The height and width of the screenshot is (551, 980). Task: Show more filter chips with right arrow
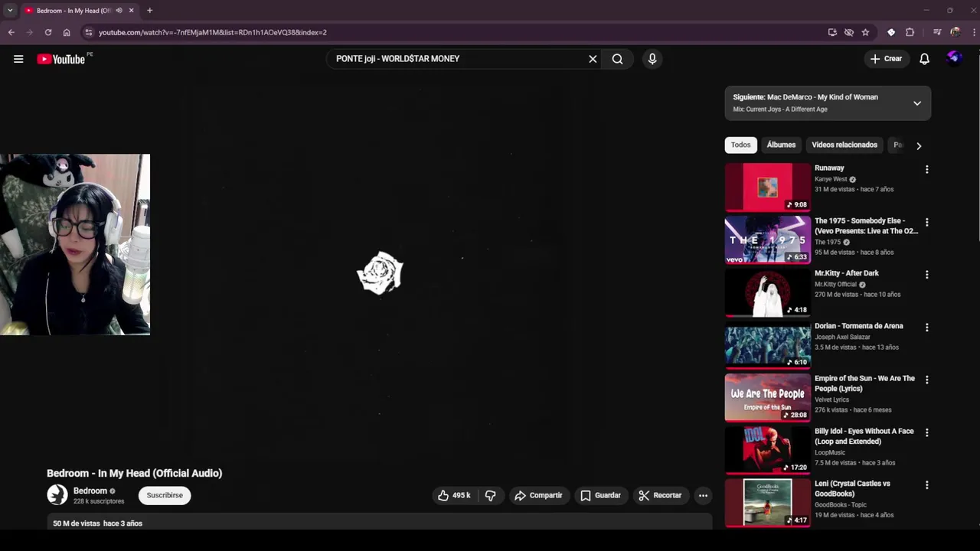(x=919, y=145)
